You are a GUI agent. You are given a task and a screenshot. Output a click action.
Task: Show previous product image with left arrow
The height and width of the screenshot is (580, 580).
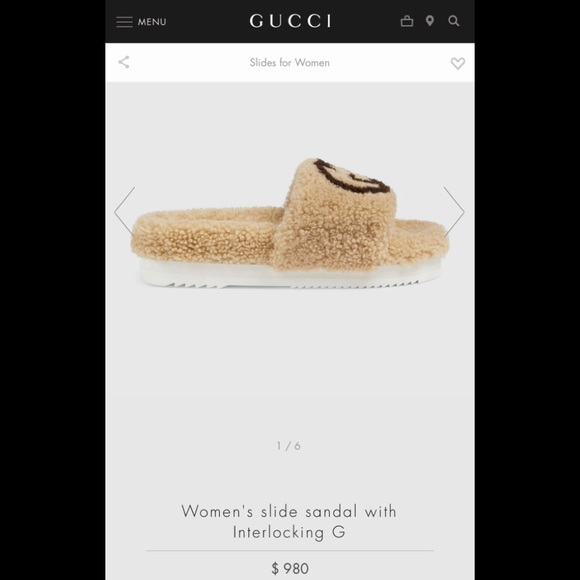[125, 212]
